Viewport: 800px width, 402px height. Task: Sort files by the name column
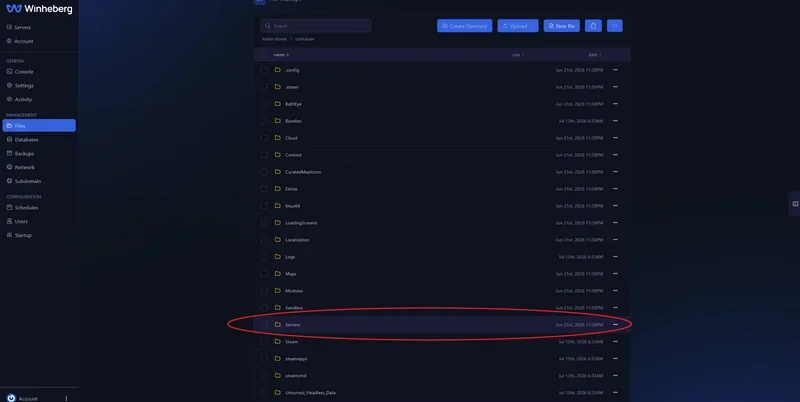[x=281, y=55]
